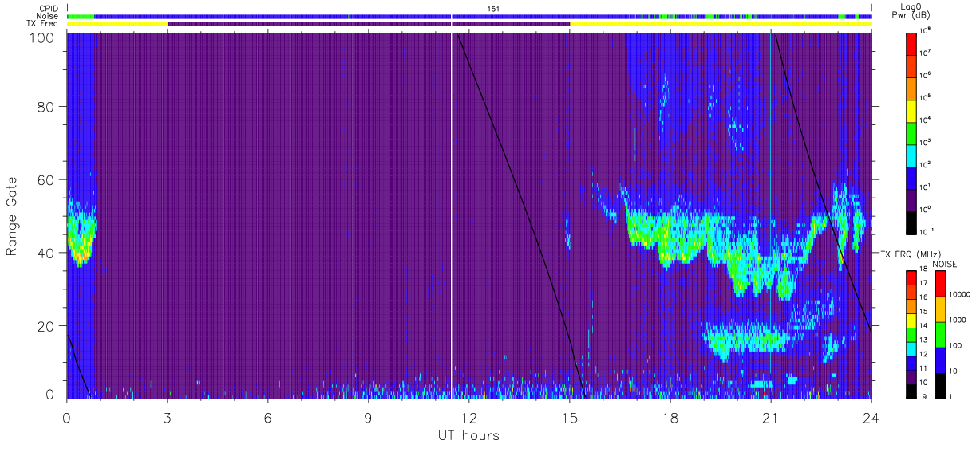
Task: Click x-axis tick label '21'
Action: 771,417
